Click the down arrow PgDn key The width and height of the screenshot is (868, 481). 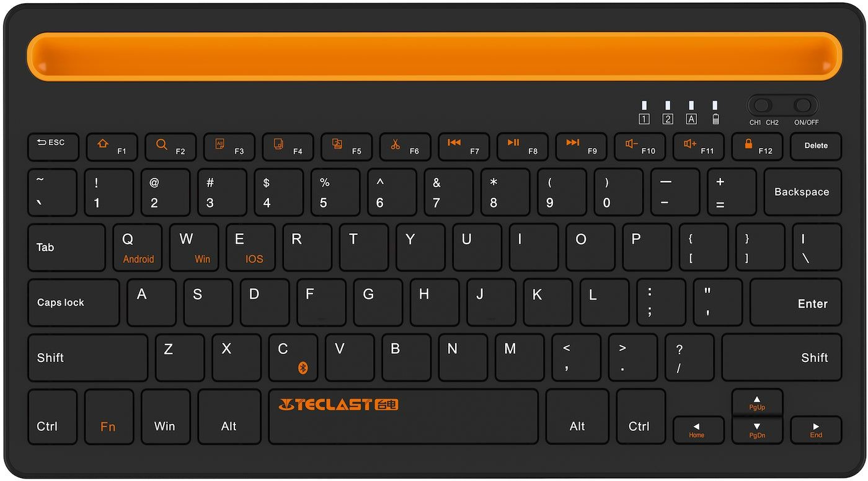(x=757, y=430)
